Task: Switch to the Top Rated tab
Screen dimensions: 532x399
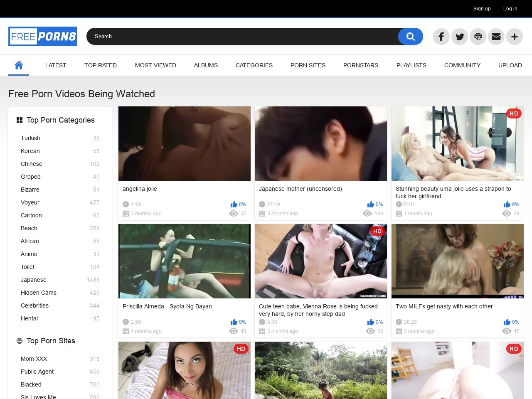Action: [101, 65]
